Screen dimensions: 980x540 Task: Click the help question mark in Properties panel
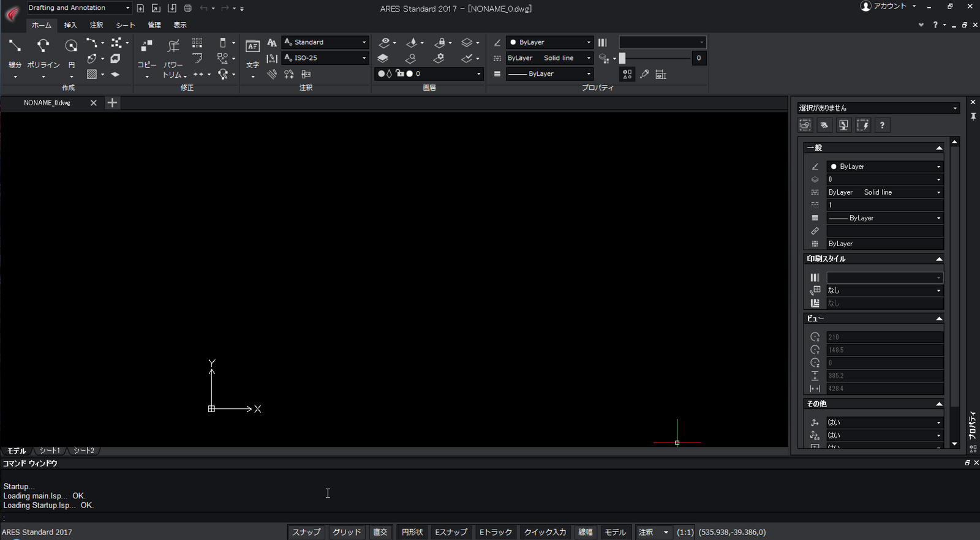click(882, 126)
